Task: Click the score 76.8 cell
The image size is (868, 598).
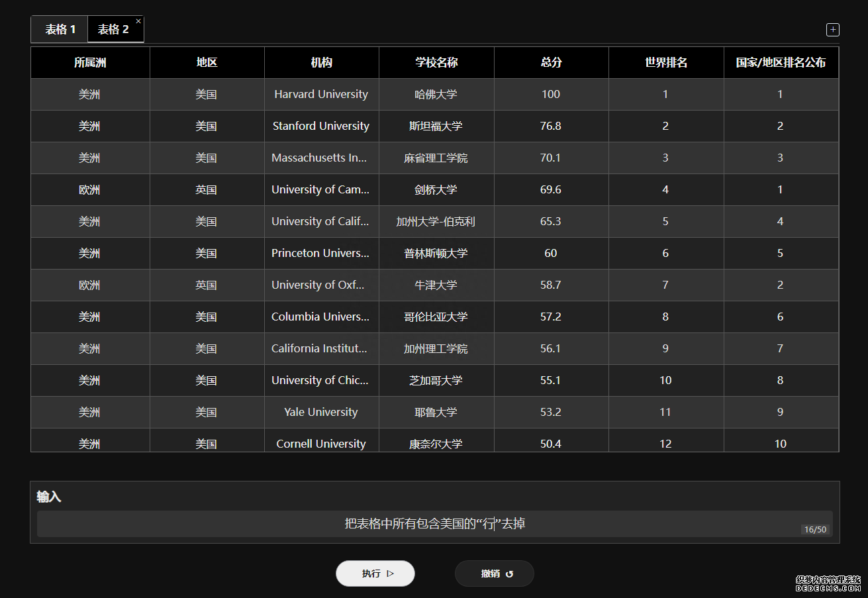Action: (552, 126)
